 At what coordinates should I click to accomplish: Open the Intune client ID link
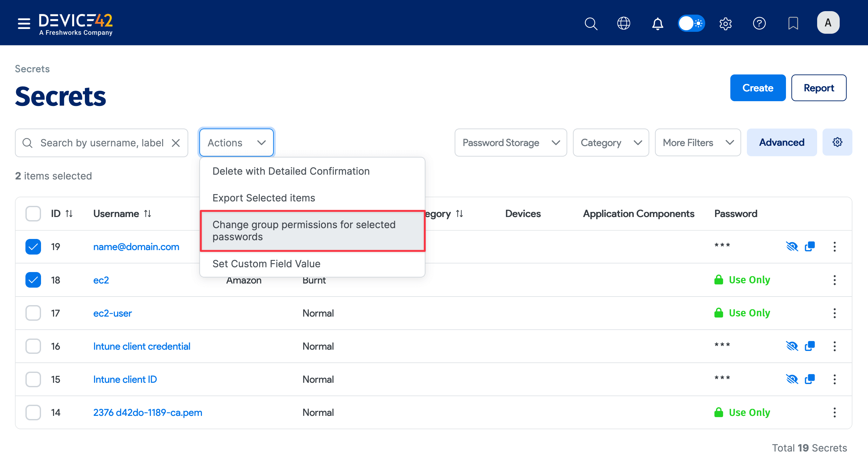point(125,379)
